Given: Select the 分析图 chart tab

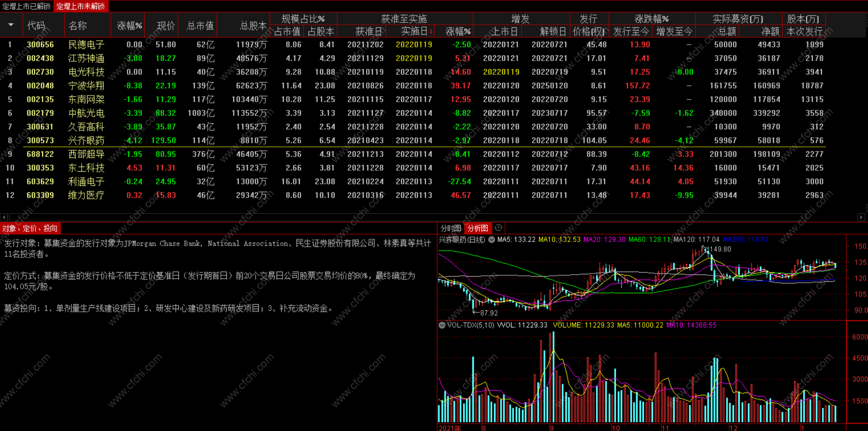Looking at the screenshot, I should (x=478, y=228).
